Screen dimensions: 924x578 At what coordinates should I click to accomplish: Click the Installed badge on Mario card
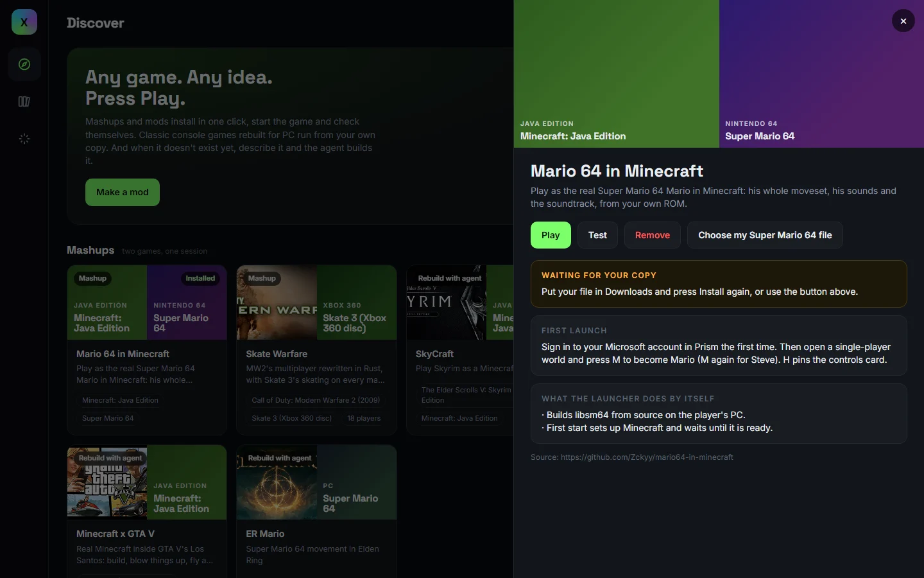click(200, 278)
